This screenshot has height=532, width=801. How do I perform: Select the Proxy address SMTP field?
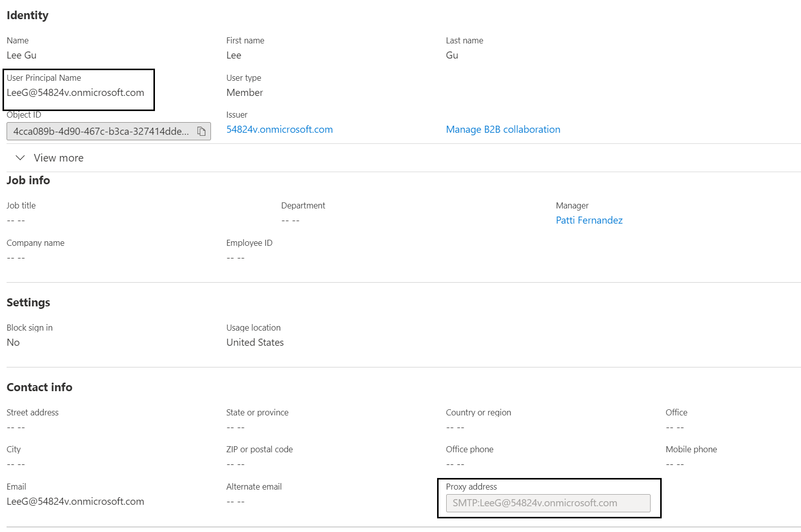point(548,503)
